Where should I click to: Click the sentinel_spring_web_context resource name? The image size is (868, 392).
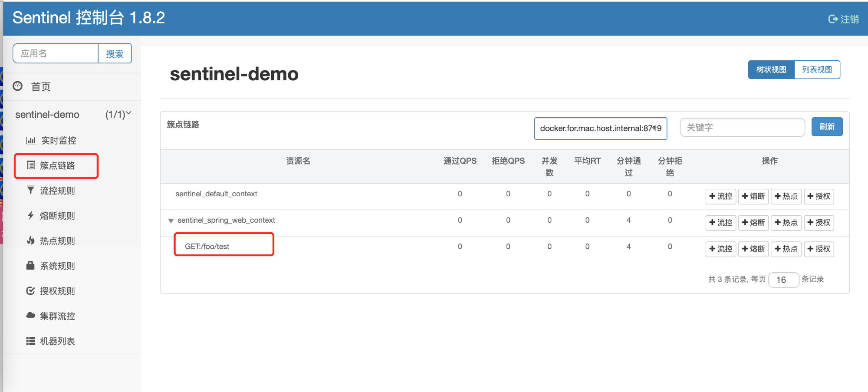(226, 220)
